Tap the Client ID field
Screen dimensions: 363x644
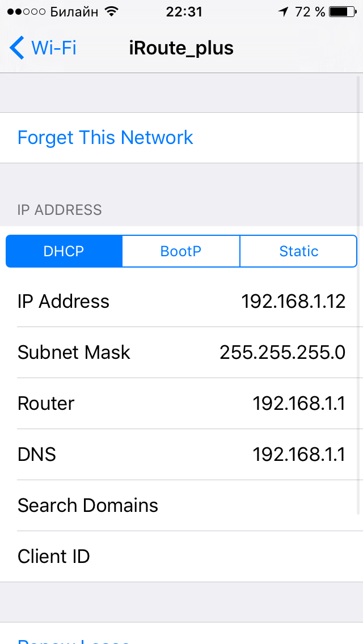(x=181, y=557)
